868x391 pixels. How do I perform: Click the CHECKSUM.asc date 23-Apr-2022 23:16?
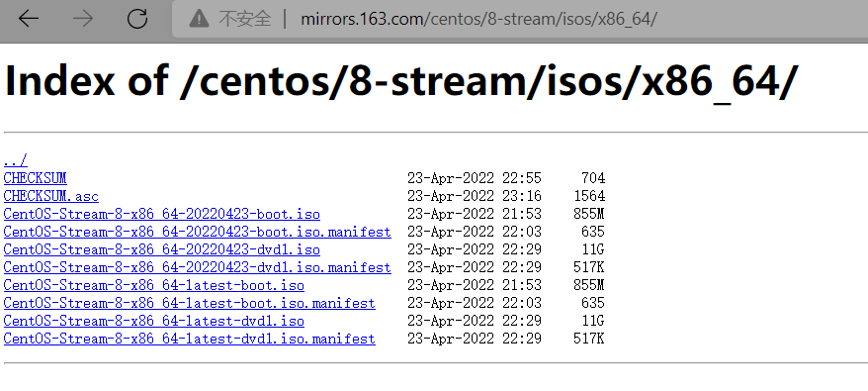click(x=475, y=196)
